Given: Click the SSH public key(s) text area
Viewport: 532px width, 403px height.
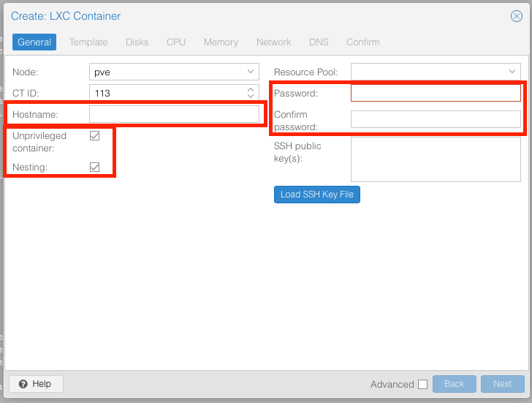Looking at the screenshot, I should click(x=436, y=159).
